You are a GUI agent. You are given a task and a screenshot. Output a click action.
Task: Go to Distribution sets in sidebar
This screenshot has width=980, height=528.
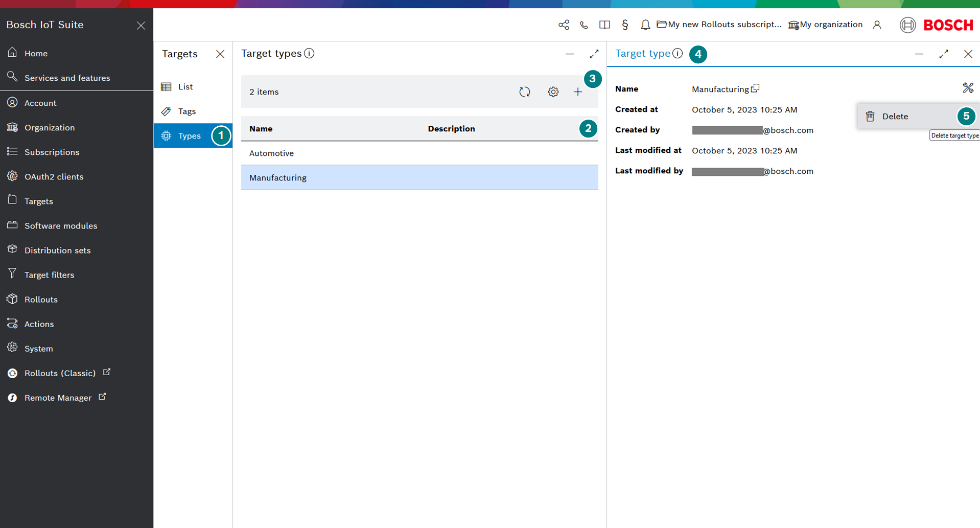pos(57,250)
